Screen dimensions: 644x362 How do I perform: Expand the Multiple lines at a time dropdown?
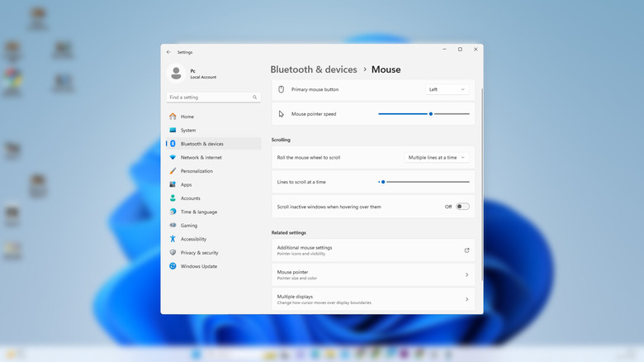point(437,157)
